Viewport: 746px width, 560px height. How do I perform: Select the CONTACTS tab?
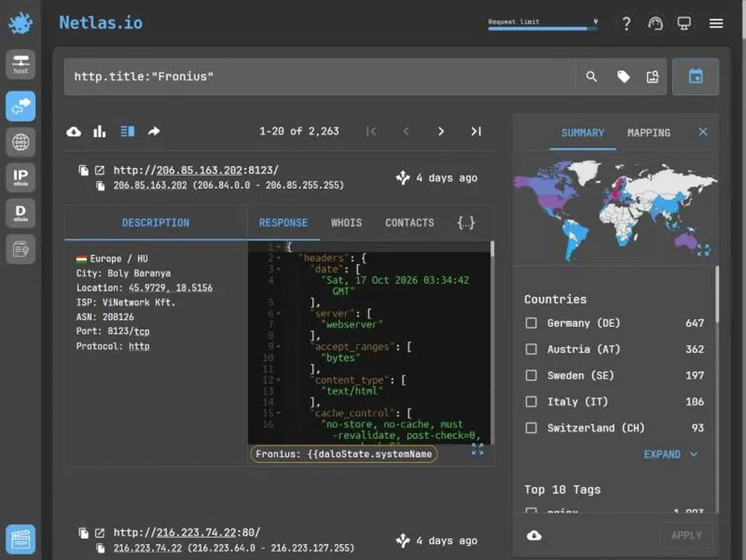pyautogui.click(x=410, y=223)
